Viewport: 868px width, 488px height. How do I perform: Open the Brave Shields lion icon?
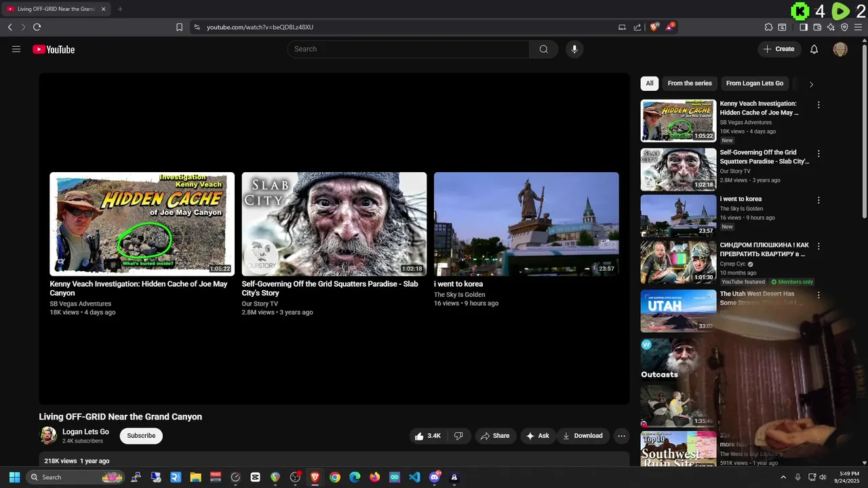tap(654, 27)
